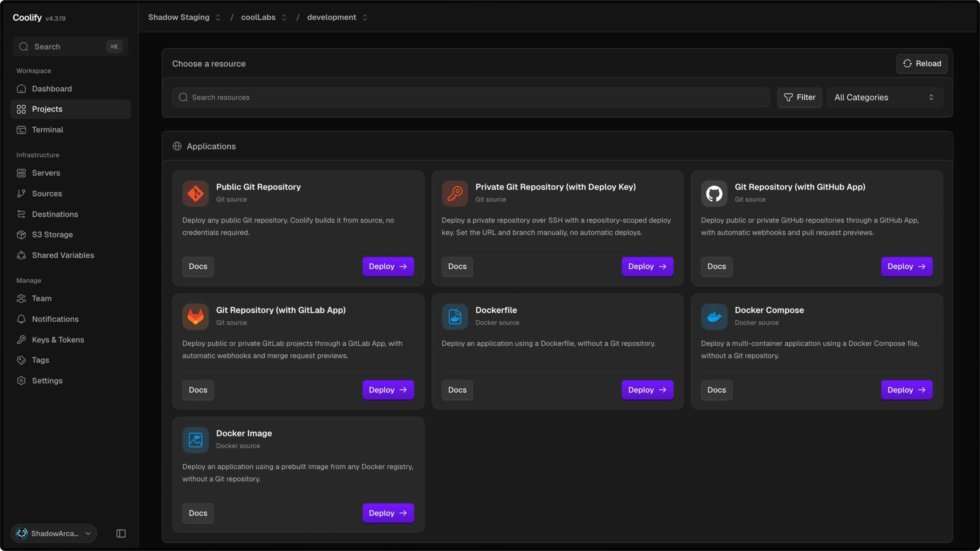Open Docs for Docker Image
980x551 pixels.
198,512
